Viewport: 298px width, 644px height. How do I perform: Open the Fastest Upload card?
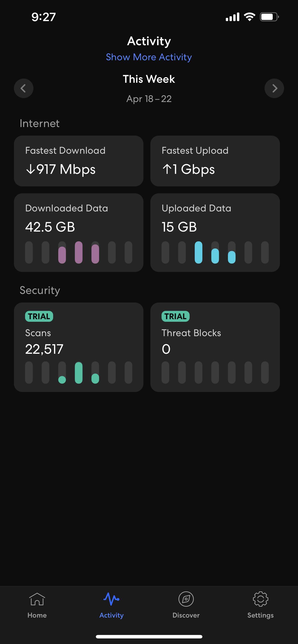coord(215,161)
